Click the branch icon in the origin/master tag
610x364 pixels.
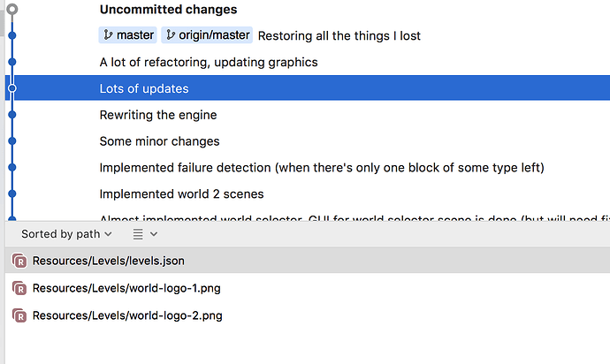coord(171,35)
